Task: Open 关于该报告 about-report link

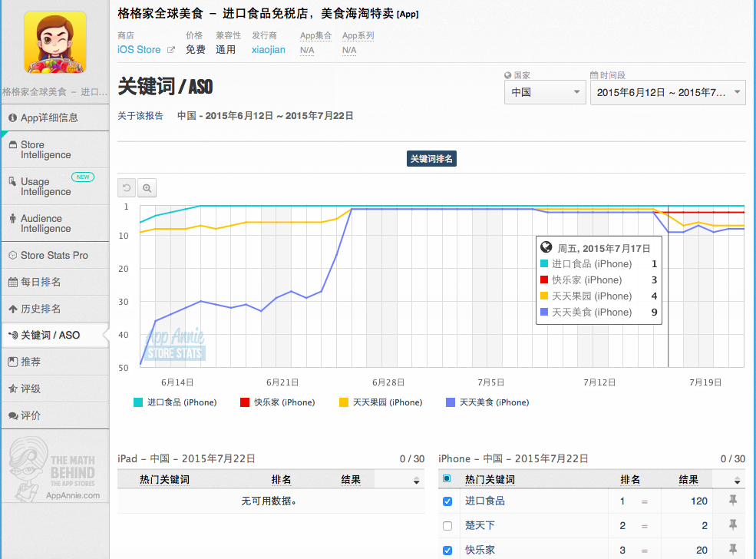Action: tap(140, 116)
